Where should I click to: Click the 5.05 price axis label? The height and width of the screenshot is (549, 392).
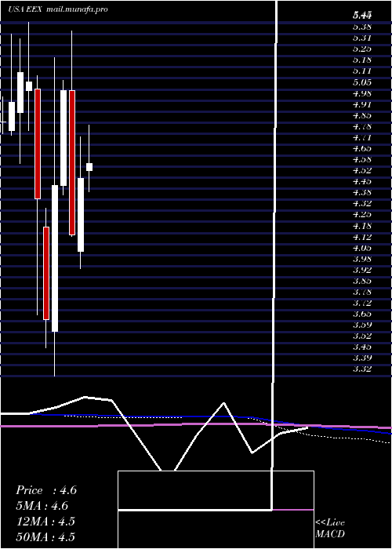[x=362, y=82]
